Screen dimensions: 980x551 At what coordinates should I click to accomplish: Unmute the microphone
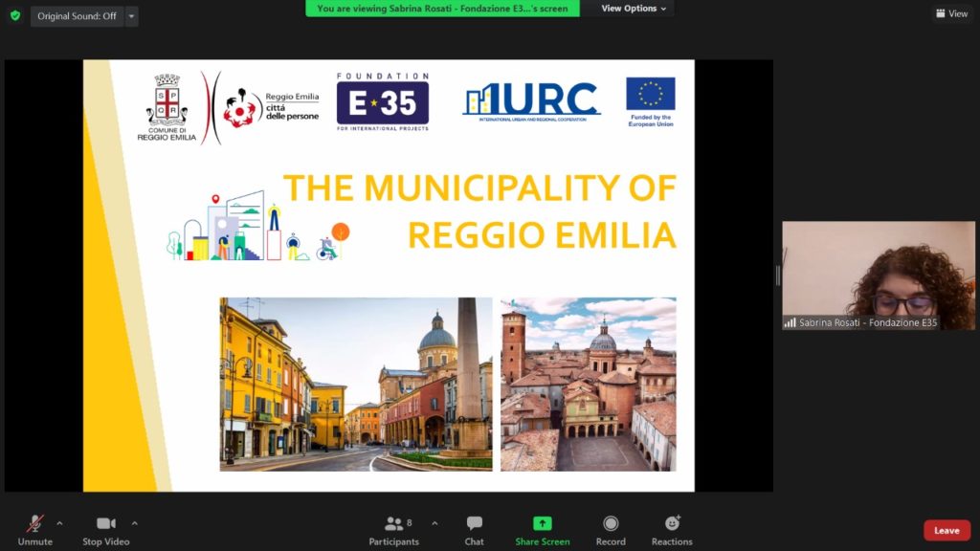click(x=34, y=529)
